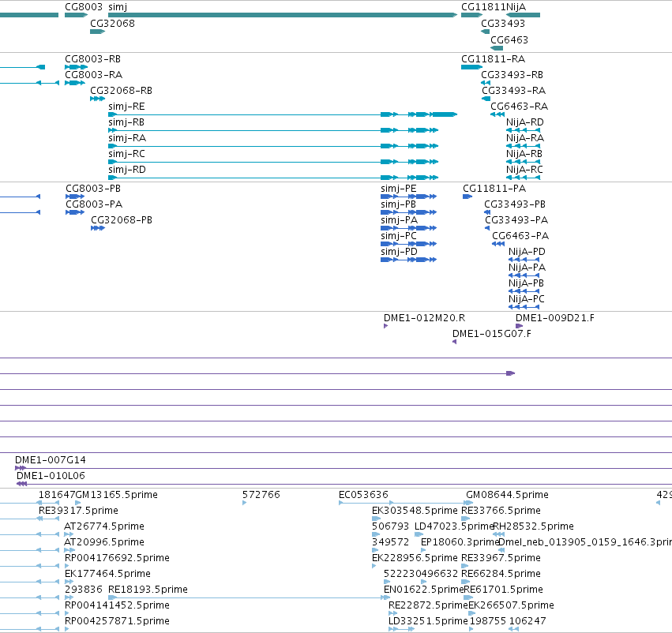This screenshot has height=633, width=672.
Task: Select the RE61701.5prime EST label
Action: pyautogui.click(x=504, y=590)
